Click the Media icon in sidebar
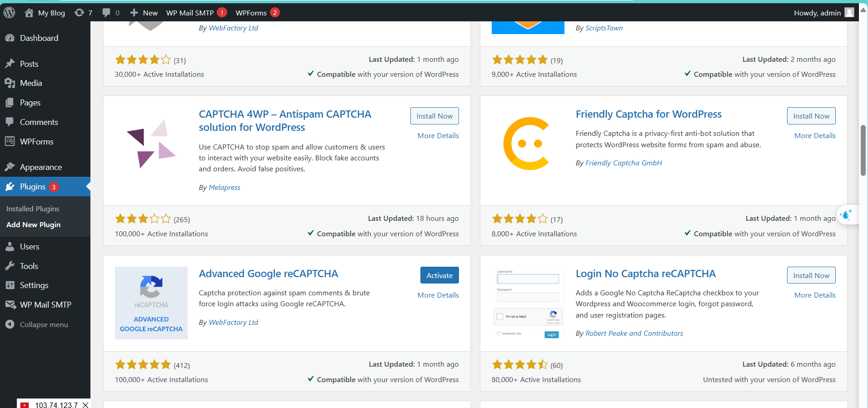Image resolution: width=868 pixels, height=408 pixels. [x=10, y=83]
